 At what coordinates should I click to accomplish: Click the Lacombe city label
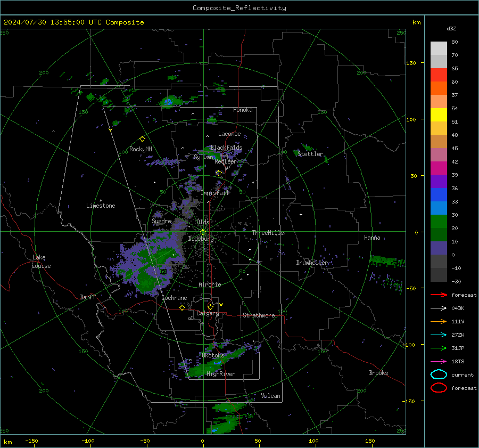pyautogui.click(x=229, y=134)
